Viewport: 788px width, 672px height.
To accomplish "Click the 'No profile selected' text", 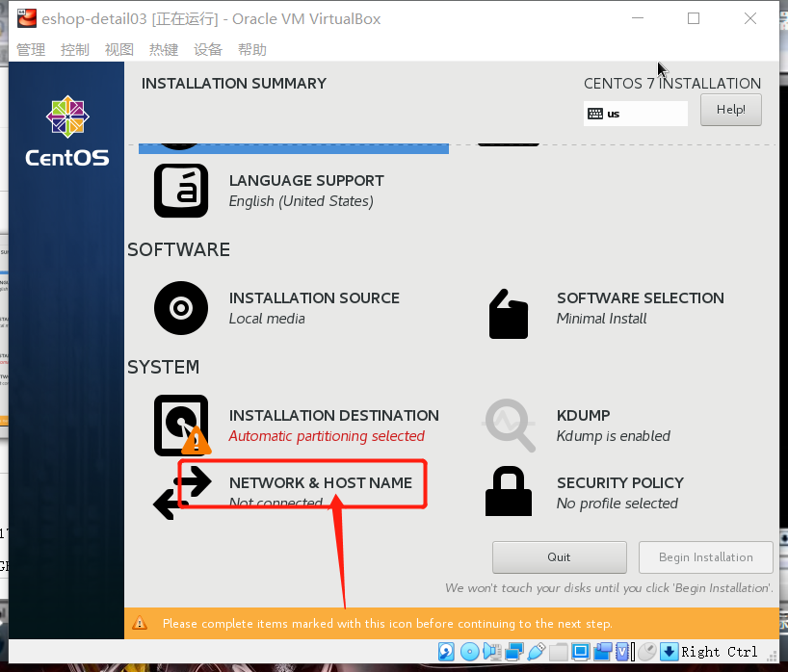I will pos(617,504).
